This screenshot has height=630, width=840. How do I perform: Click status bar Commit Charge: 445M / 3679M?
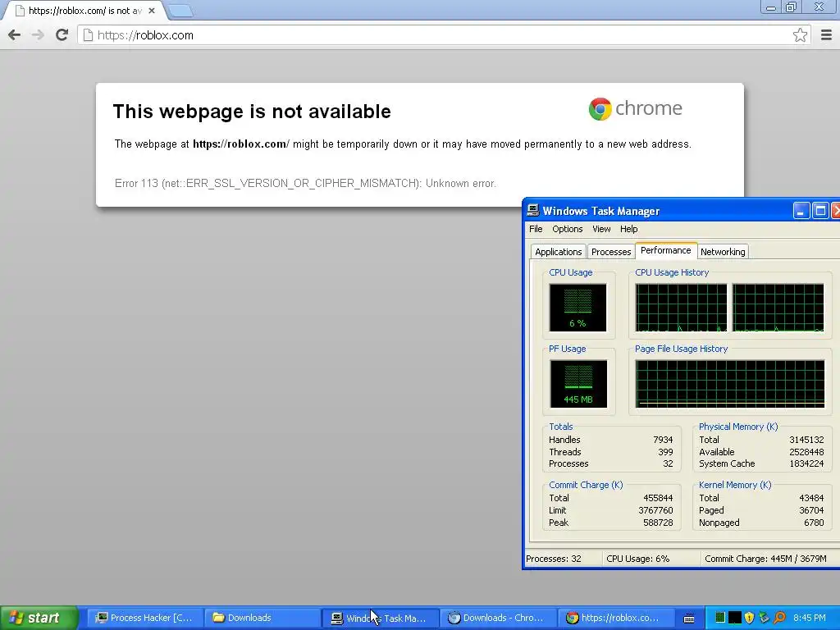point(765,559)
